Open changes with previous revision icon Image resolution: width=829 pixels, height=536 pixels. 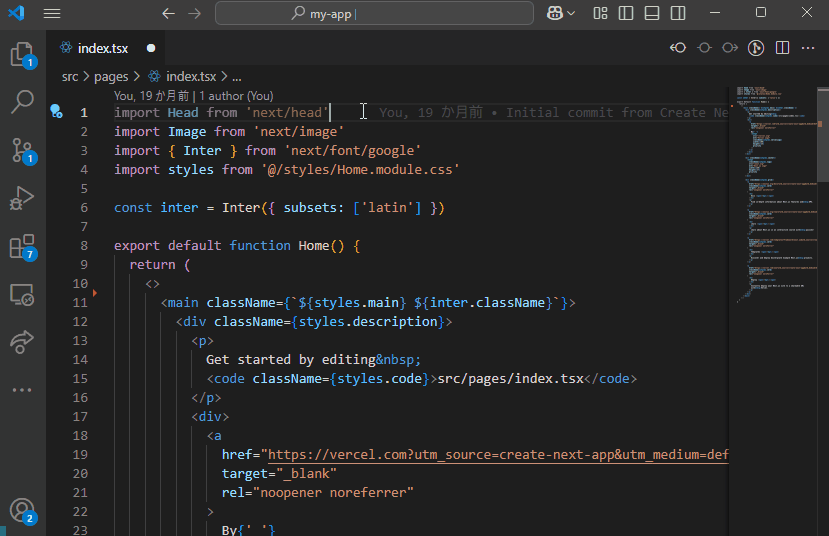(678, 48)
